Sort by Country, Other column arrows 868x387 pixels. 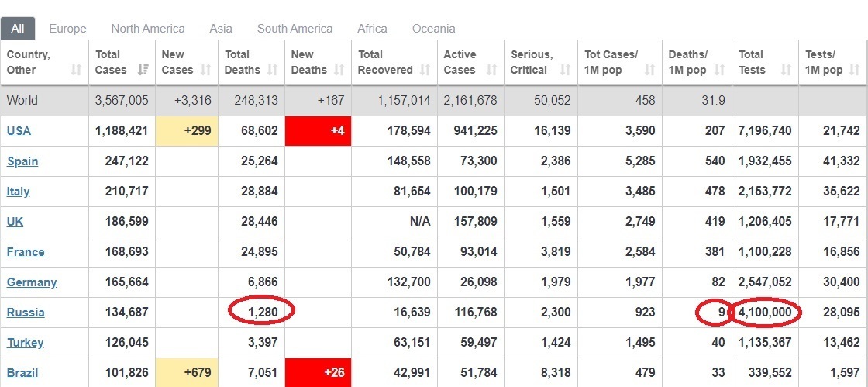click(x=76, y=70)
